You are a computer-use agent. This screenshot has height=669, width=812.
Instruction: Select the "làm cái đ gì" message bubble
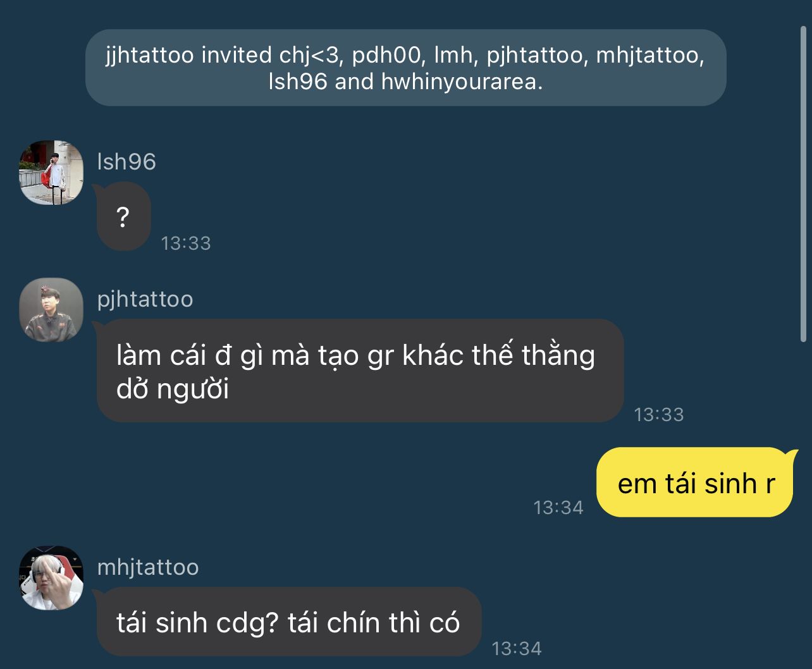coord(360,371)
